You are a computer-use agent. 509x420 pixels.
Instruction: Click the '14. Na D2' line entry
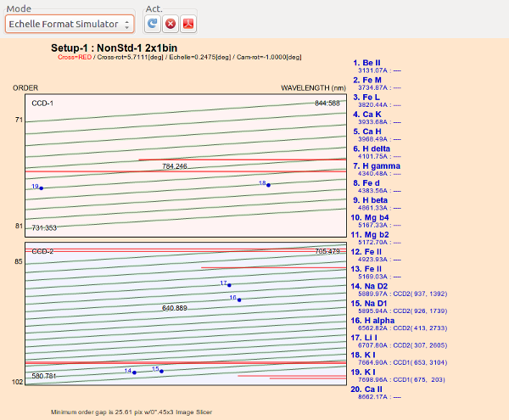click(x=399, y=290)
